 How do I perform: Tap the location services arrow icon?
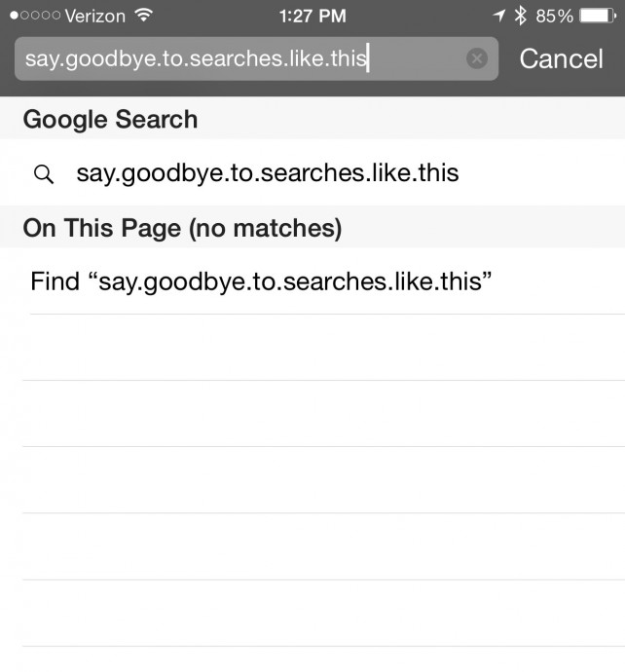click(499, 16)
